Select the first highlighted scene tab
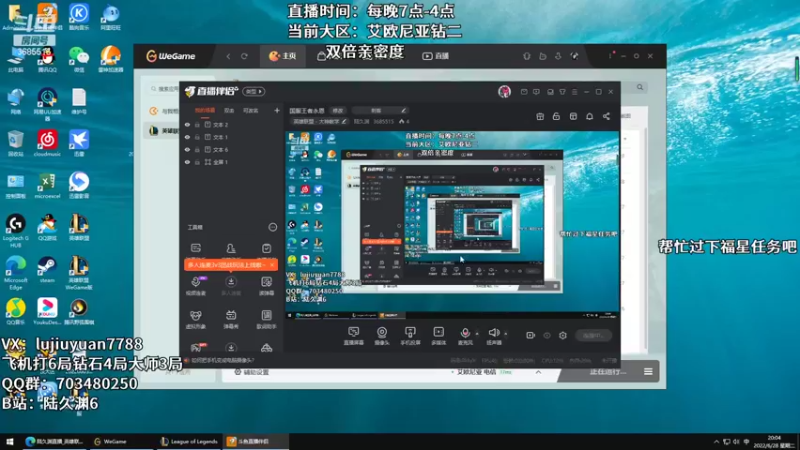Screen dimensions: 800x450 pos(205,110)
